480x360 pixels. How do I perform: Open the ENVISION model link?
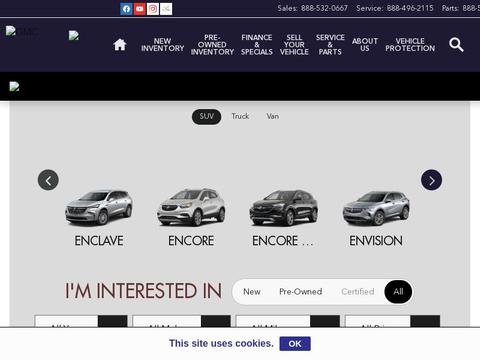click(x=376, y=241)
